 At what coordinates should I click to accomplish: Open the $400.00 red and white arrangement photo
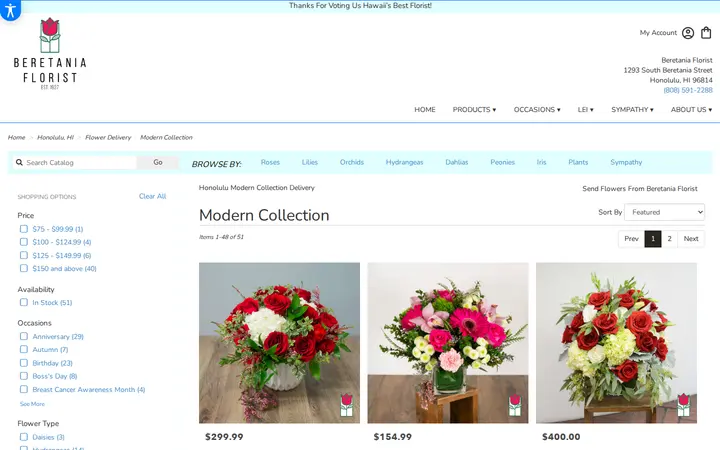click(616, 343)
